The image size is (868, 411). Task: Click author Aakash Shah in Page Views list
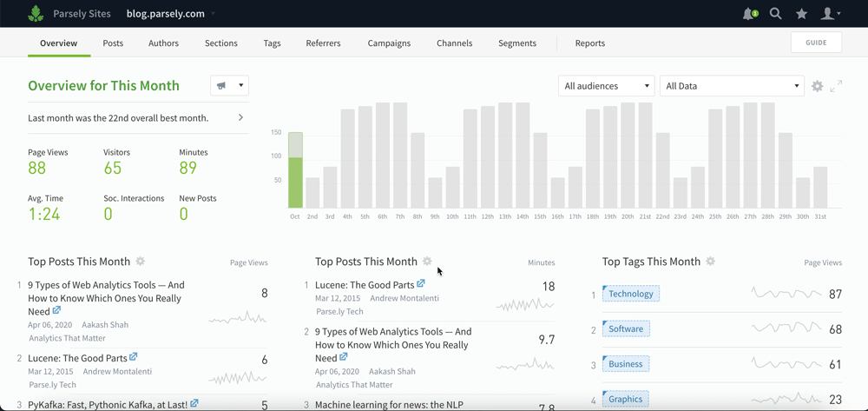pyautogui.click(x=105, y=325)
